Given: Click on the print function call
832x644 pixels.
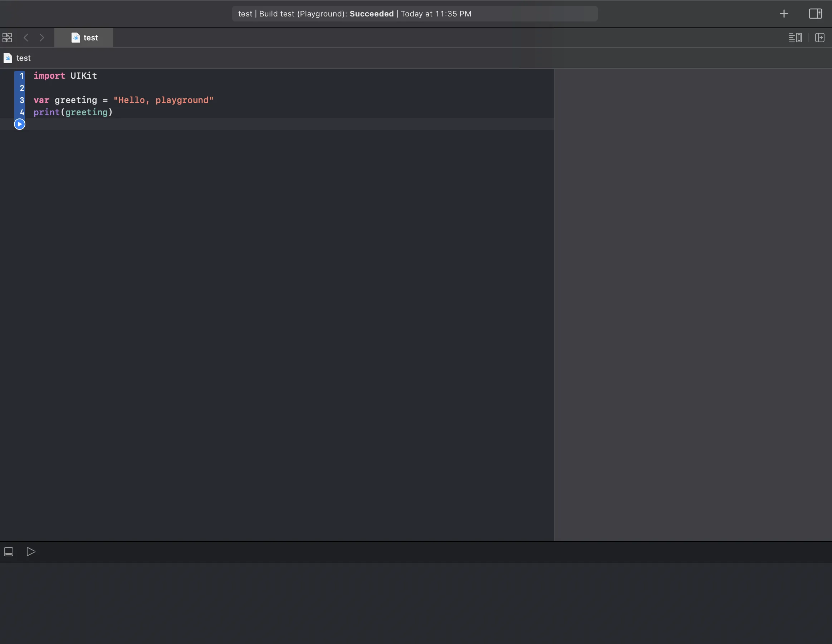Looking at the screenshot, I should click(47, 112).
